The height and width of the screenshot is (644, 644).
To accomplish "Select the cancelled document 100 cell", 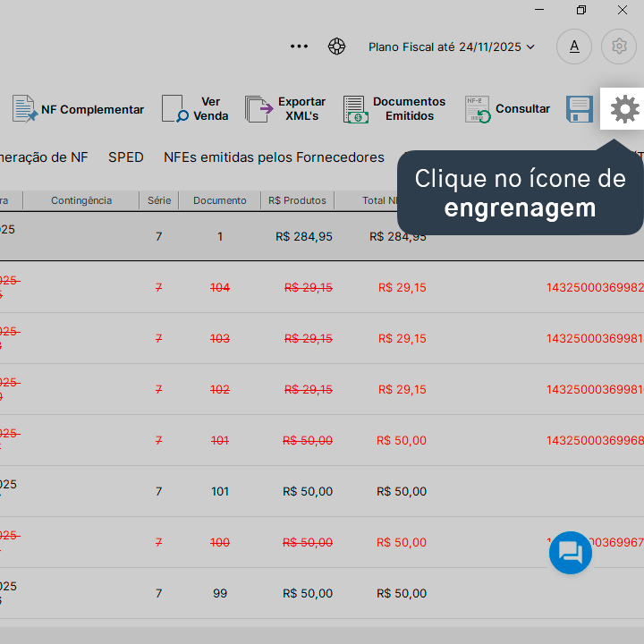I will [x=220, y=542].
